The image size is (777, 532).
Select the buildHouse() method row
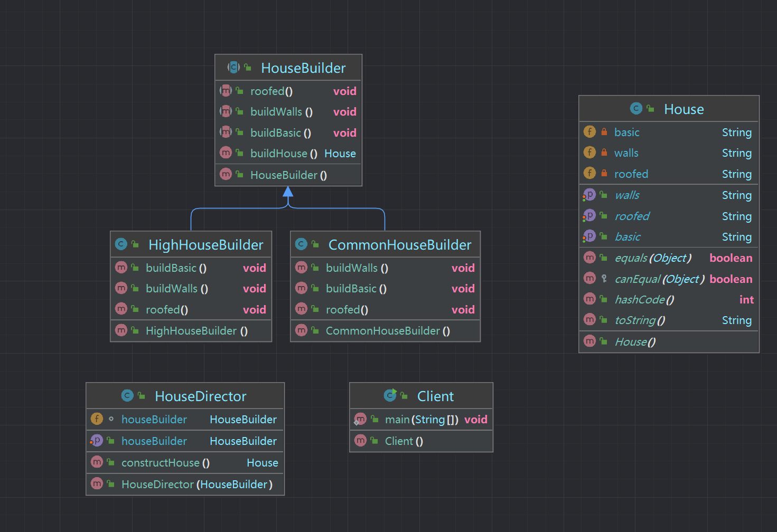284,154
